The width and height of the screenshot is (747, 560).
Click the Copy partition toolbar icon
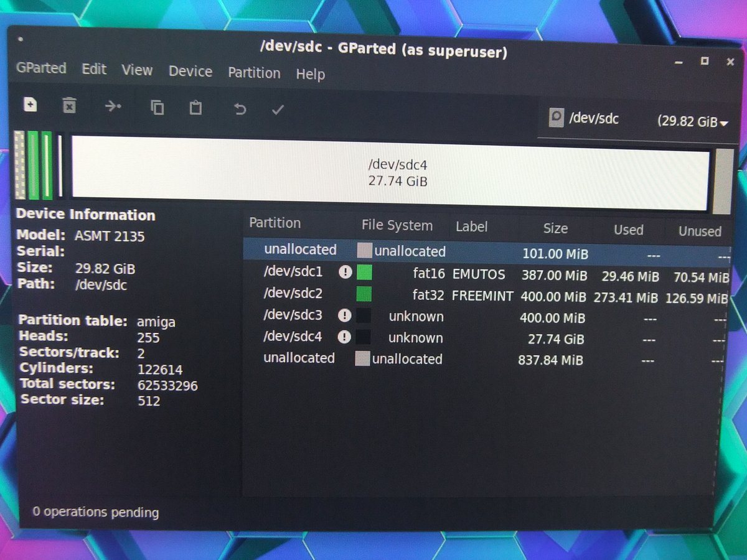(x=157, y=108)
